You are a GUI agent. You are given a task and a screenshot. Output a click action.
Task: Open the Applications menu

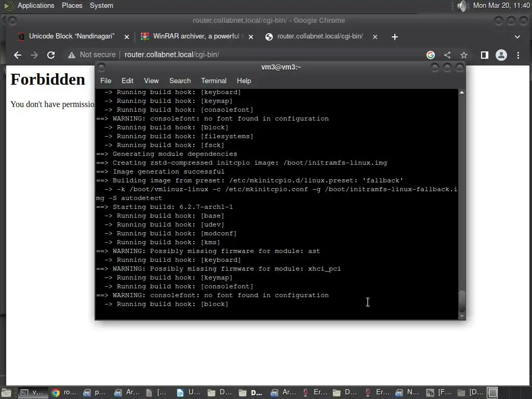(x=36, y=5)
